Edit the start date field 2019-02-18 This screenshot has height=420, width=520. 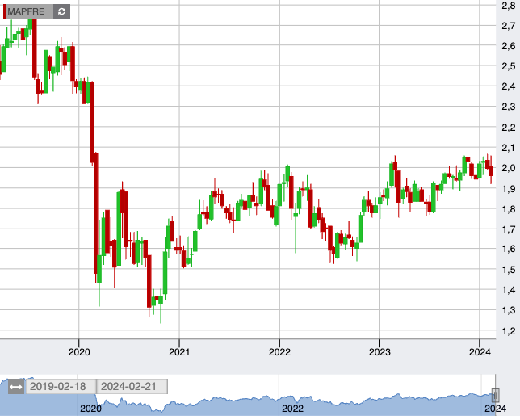tap(61, 387)
